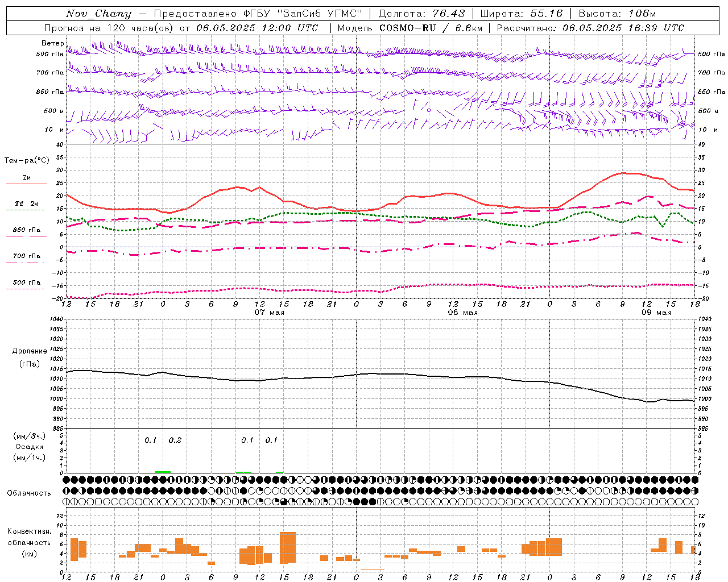Click the Ветер panel label
Viewport: 728px width, 582px height.
point(53,43)
